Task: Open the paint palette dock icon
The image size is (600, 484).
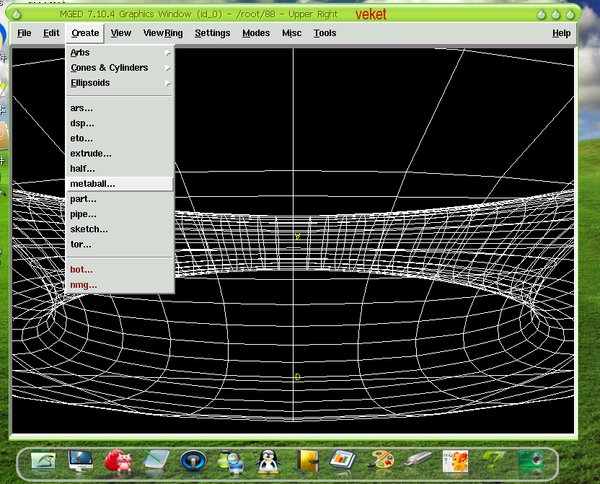Action: point(383,460)
